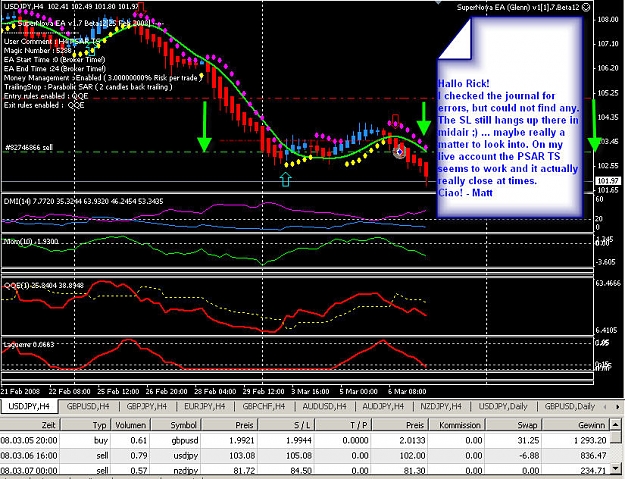The width and height of the screenshot is (625, 479).
Task: Click the trade list scrollbar down arrow
Action: pyautogui.click(x=616, y=468)
